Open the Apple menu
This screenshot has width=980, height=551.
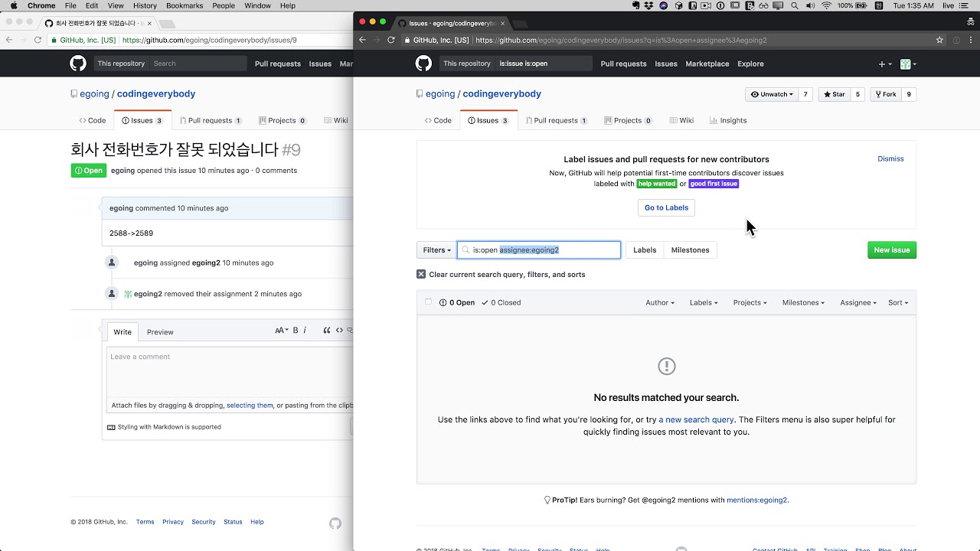pyautogui.click(x=14, y=5)
